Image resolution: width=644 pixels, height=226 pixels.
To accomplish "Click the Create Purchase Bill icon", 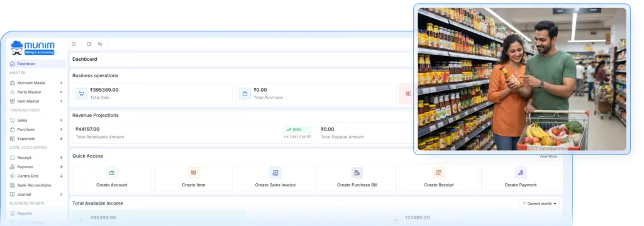I will click(x=357, y=173).
